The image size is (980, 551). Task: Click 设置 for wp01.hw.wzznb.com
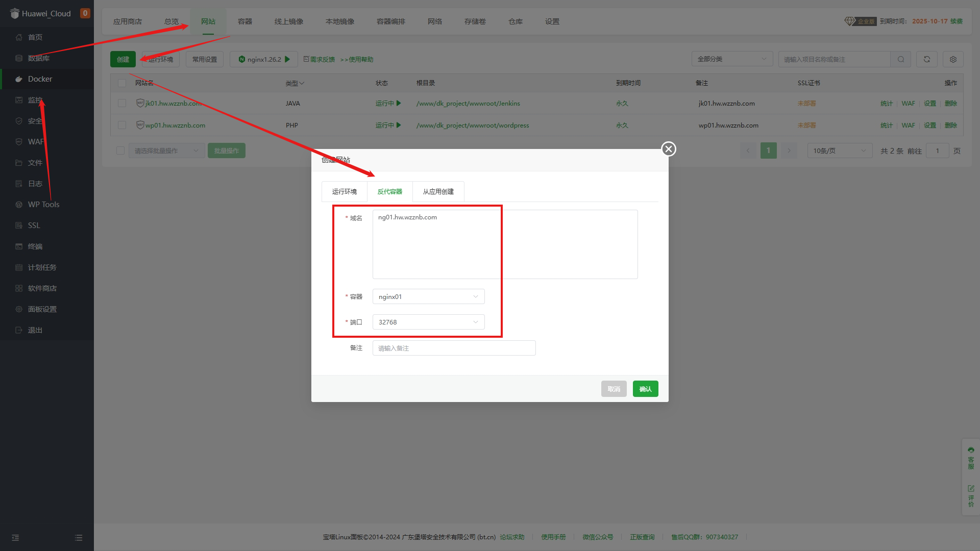(x=930, y=125)
